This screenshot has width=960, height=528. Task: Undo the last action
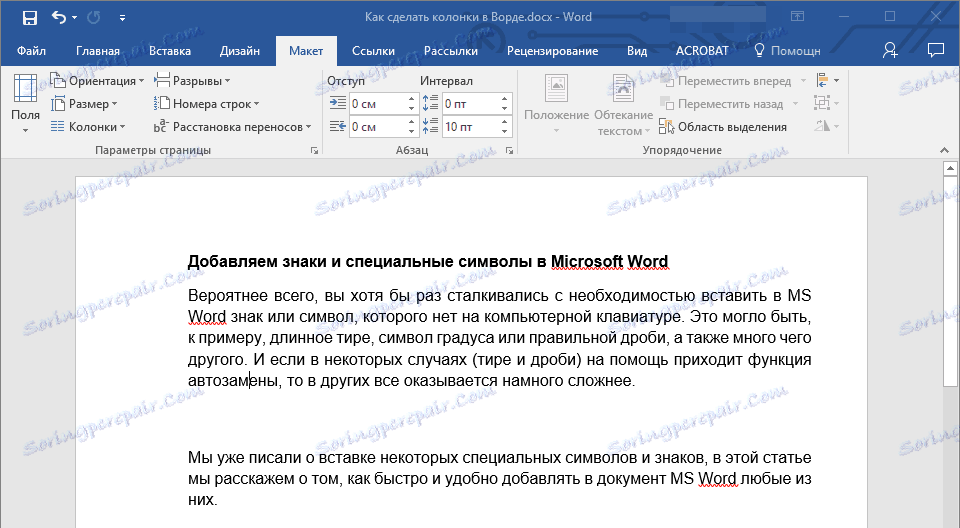[x=59, y=18]
